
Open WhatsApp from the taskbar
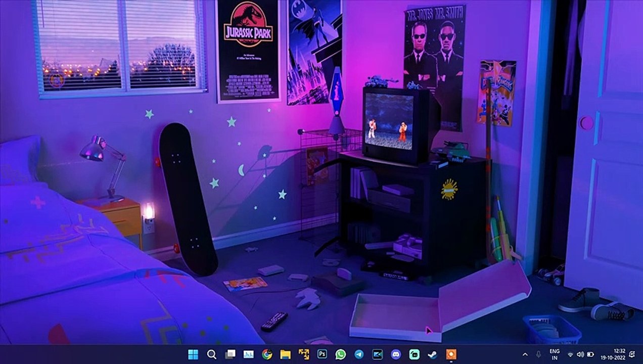coord(340,354)
